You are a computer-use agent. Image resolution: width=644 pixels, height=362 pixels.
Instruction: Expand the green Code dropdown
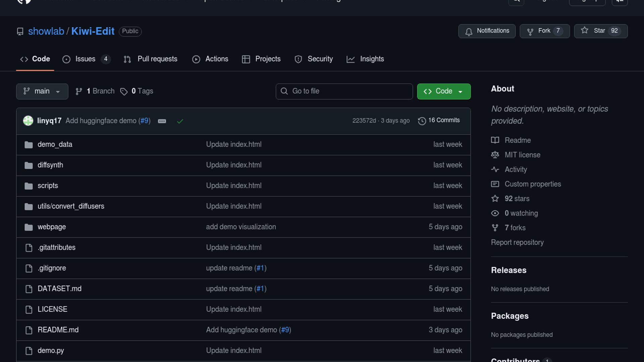pos(443,91)
